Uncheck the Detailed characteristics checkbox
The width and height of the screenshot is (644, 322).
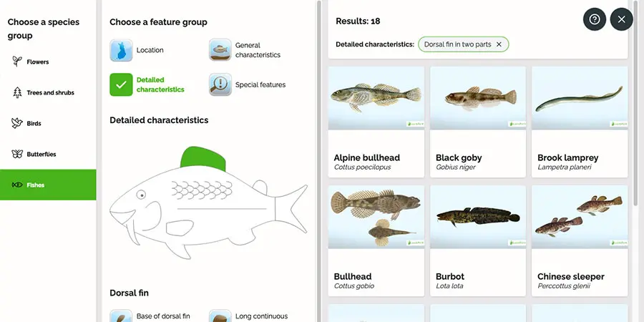[121, 84]
